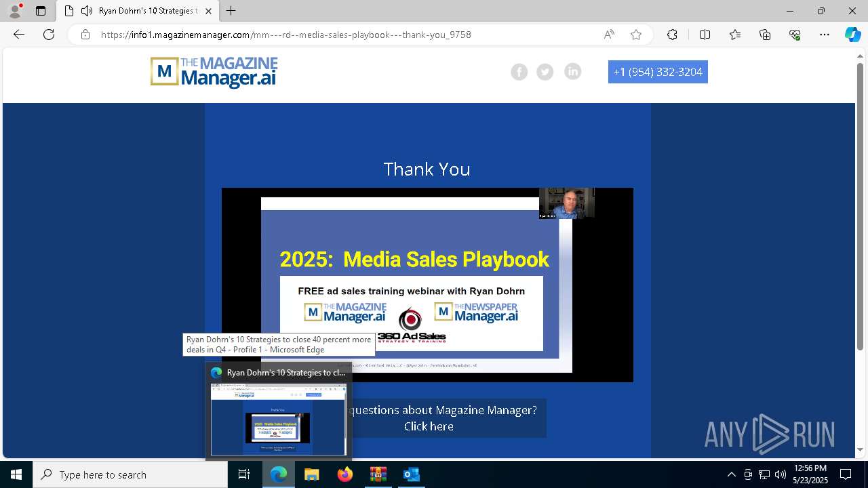Open the Copilot sidebar icon
This screenshot has width=868, height=488.
coord(852,35)
